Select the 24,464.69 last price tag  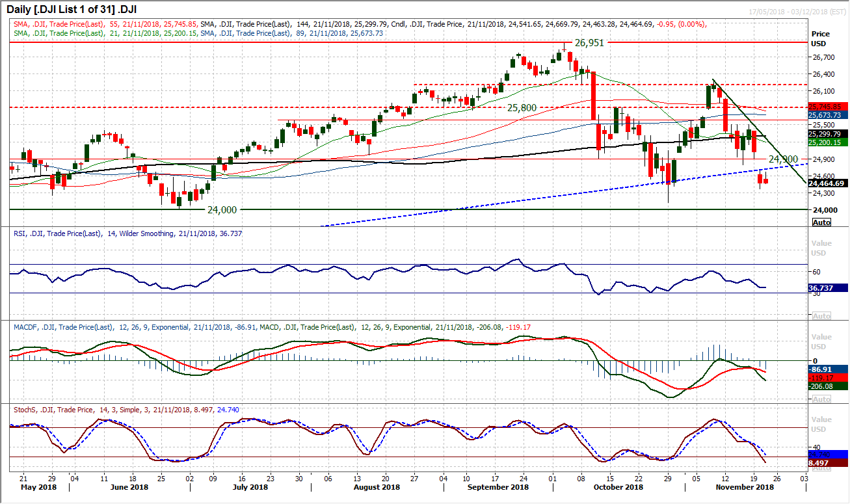(x=827, y=183)
